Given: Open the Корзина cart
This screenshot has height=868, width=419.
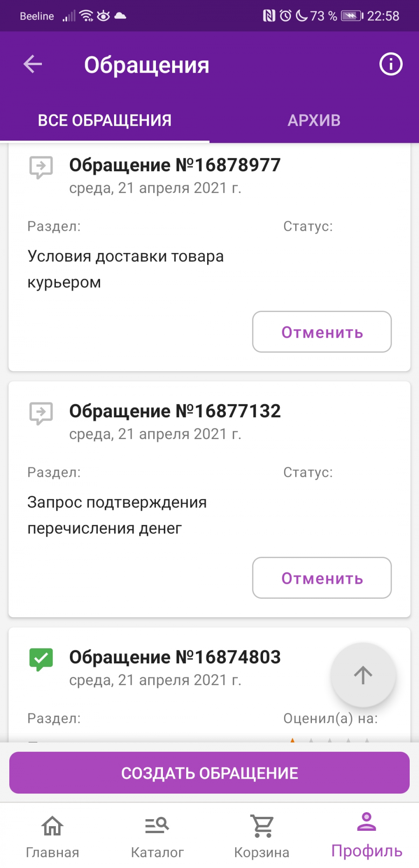Looking at the screenshot, I should point(262,835).
